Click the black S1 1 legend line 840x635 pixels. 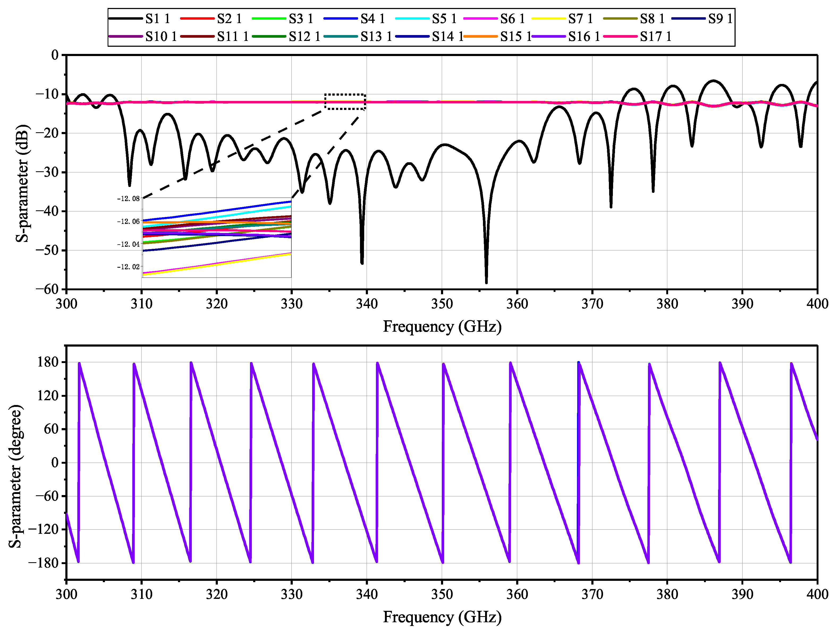[125, 18]
